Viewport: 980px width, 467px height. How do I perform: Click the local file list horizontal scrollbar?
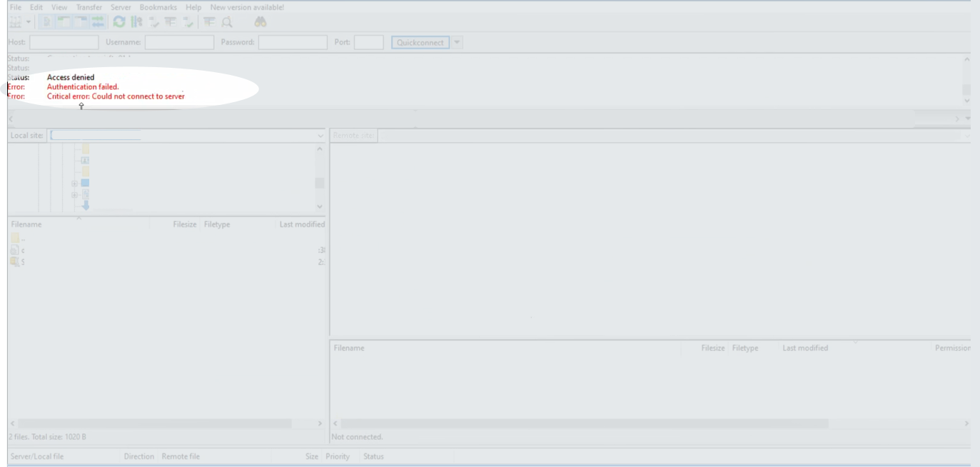[x=154, y=423]
